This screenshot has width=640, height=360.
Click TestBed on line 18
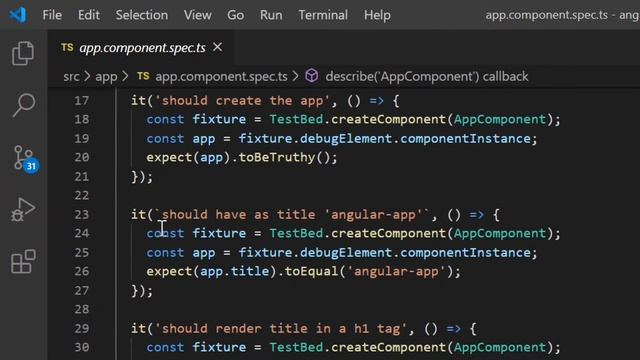(x=296, y=119)
